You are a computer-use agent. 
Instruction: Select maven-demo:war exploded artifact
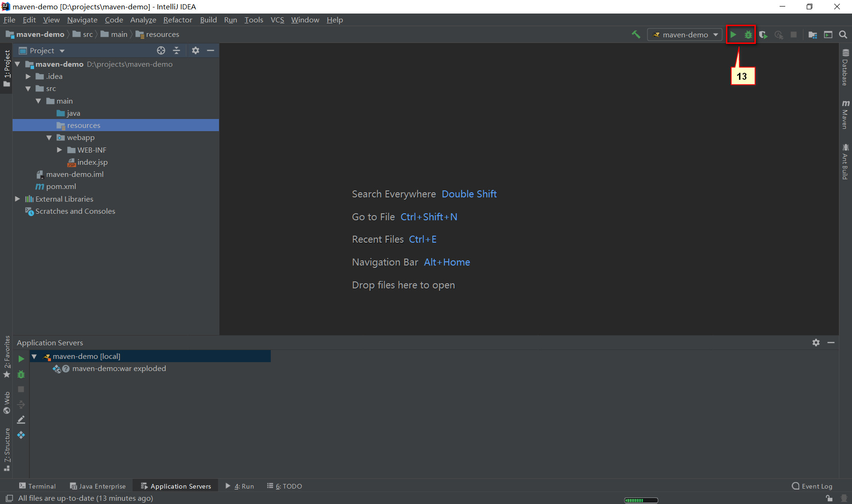[x=119, y=369]
